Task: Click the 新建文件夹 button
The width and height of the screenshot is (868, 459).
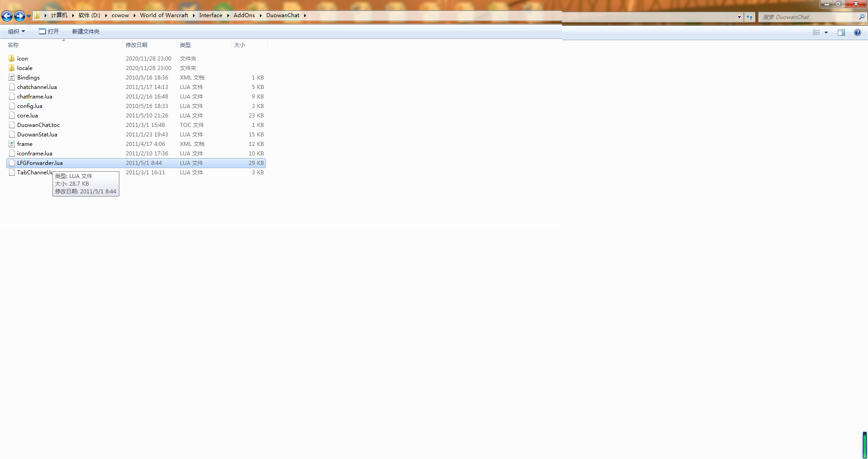Action: tap(85, 32)
